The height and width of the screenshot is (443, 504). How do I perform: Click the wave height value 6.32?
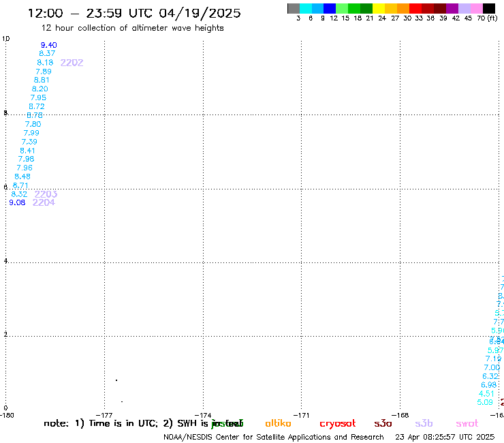click(490, 376)
